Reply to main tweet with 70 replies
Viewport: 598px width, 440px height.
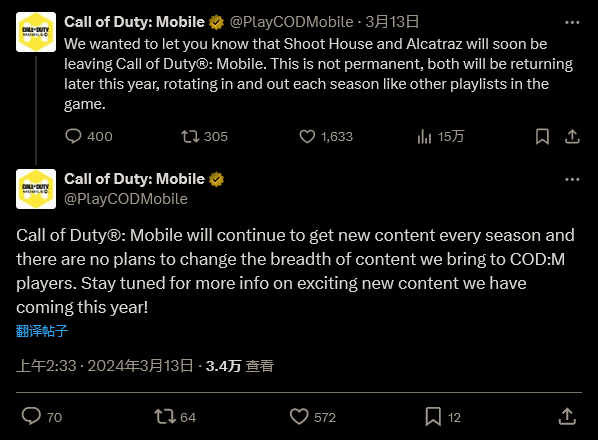point(42,417)
